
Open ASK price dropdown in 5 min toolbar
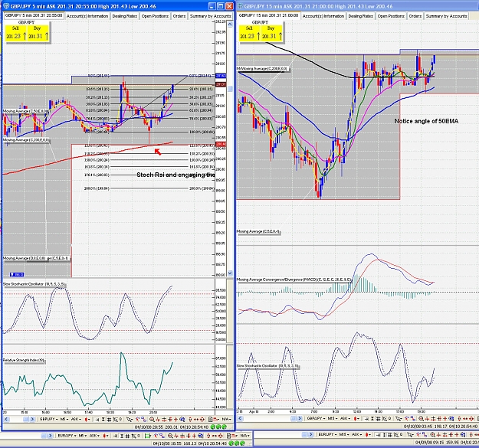click(76, 420)
